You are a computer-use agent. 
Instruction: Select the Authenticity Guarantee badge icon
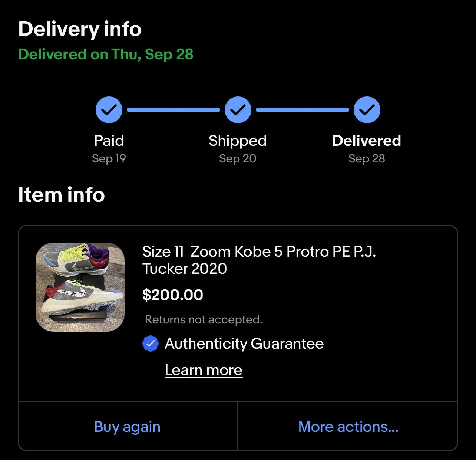[x=150, y=344]
